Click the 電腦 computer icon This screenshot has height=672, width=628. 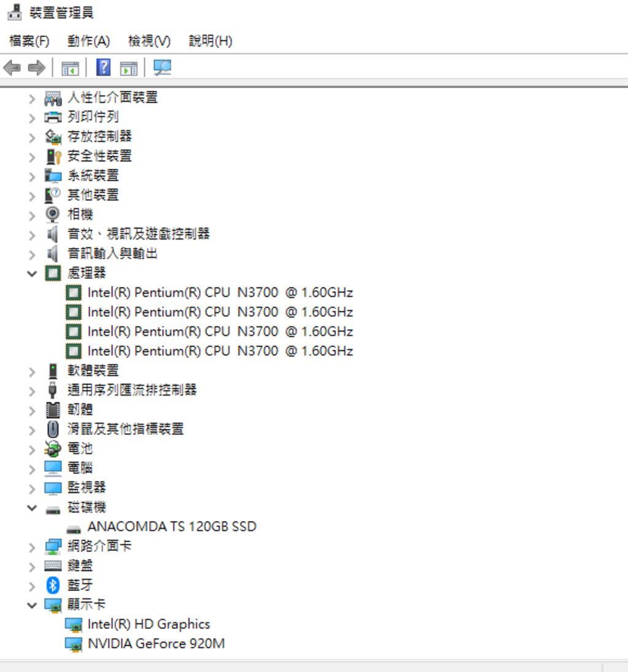(x=53, y=469)
